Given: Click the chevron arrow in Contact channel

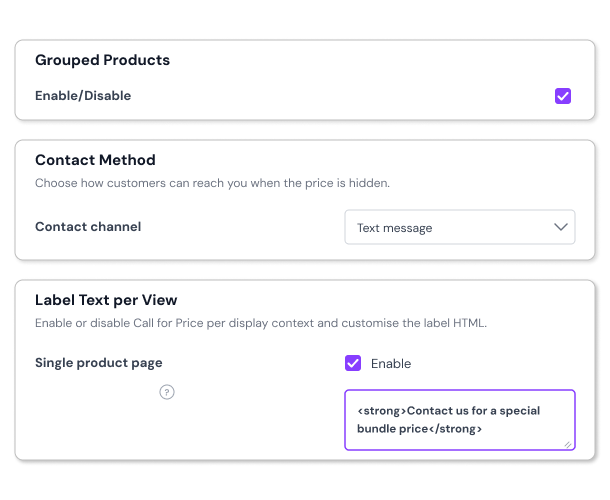Looking at the screenshot, I should (x=561, y=227).
